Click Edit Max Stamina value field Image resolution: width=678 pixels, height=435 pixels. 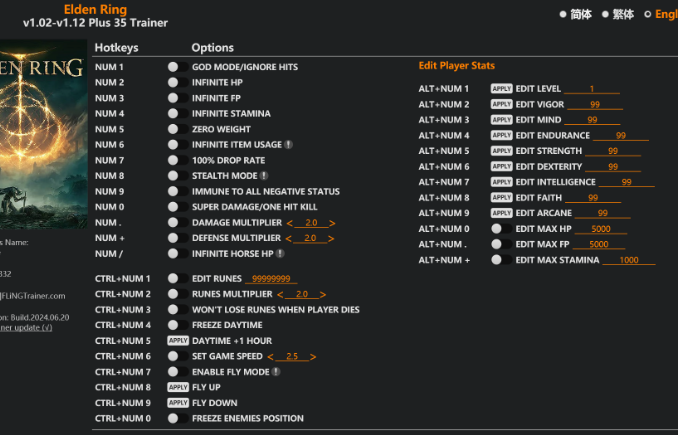pyautogui.click(x=629, y=260)
